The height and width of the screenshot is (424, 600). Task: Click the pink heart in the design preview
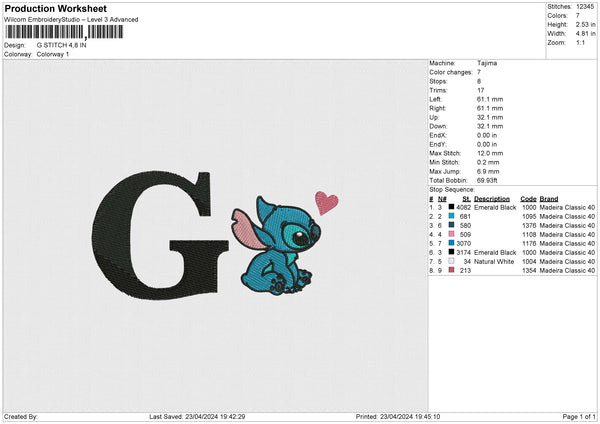[x=326, y=203]
